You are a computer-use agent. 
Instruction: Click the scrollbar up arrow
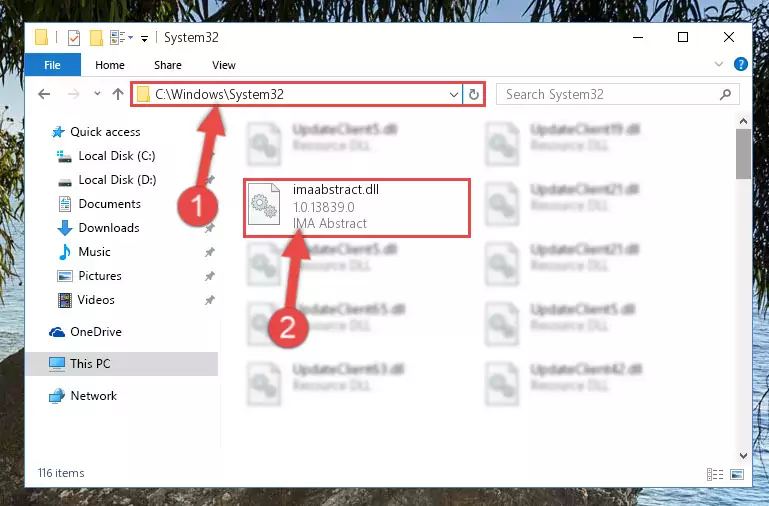pos(743,121)
